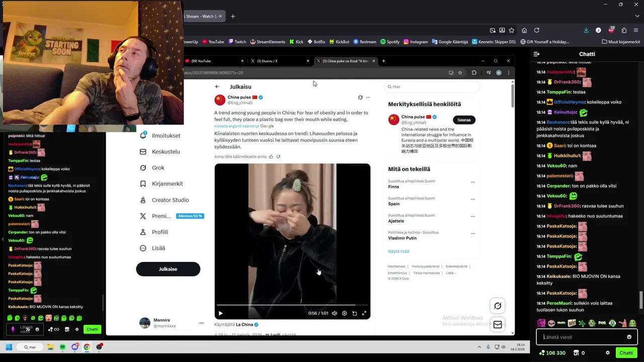The height and width of the screenshot is (362, 644).
Task: Open emoji picker in right chat input
Action: [629, 337]
